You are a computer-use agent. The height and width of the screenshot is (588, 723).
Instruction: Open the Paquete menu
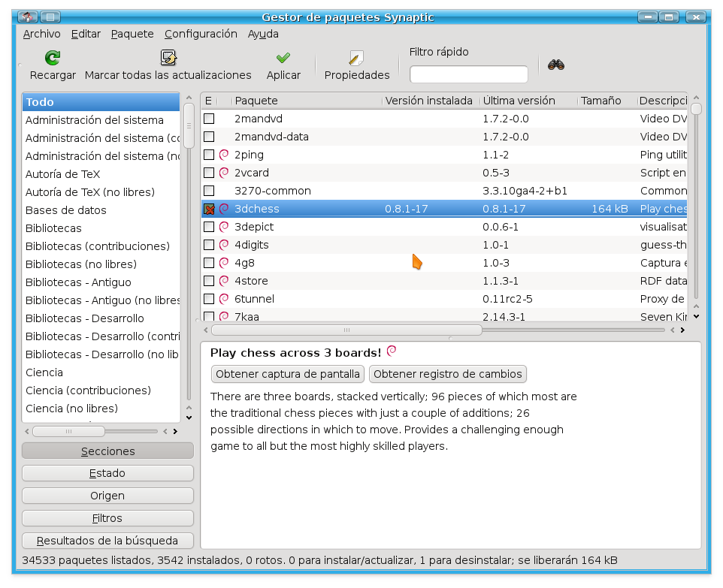pos(132,34)
